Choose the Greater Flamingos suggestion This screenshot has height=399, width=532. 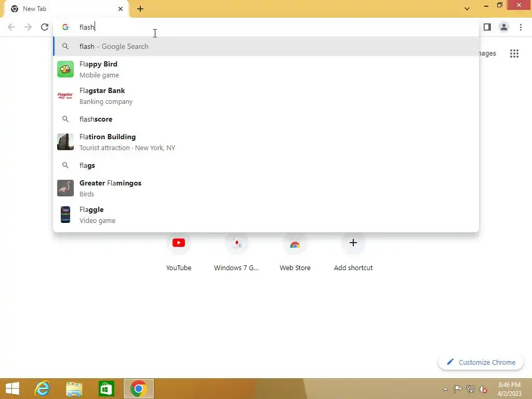[266, 188]
